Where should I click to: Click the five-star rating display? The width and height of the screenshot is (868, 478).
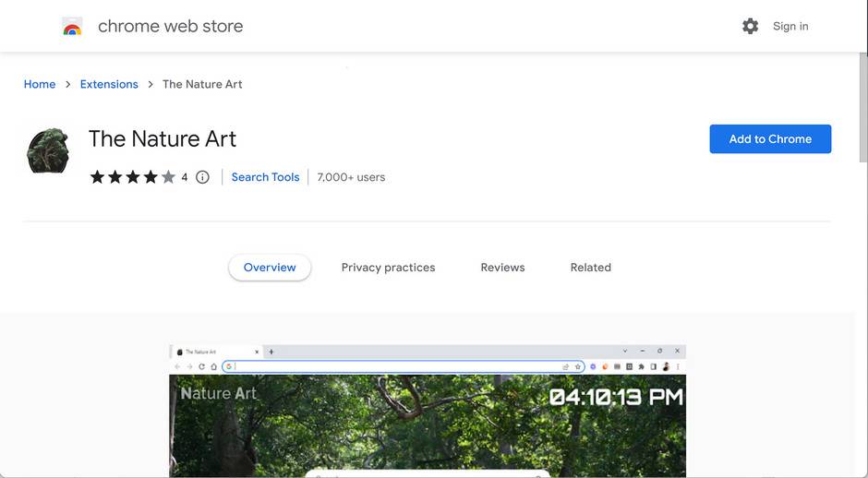tap(132, 177)
